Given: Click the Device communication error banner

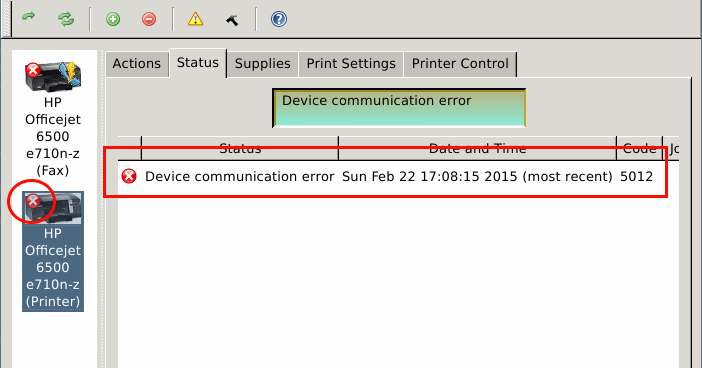Looking at the screenshot, I should tap(399, 108).
